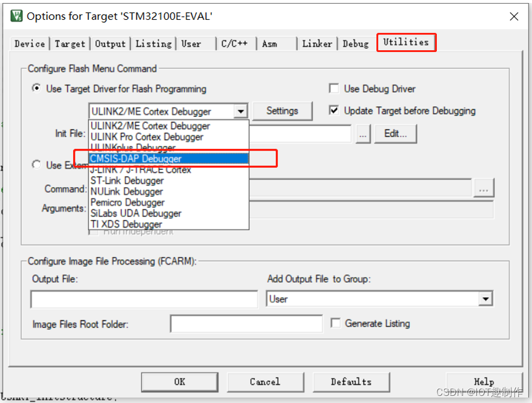Collapse the target driver dropdown arrow
This screenshot has height=403, width=532.
pos(241,111)
